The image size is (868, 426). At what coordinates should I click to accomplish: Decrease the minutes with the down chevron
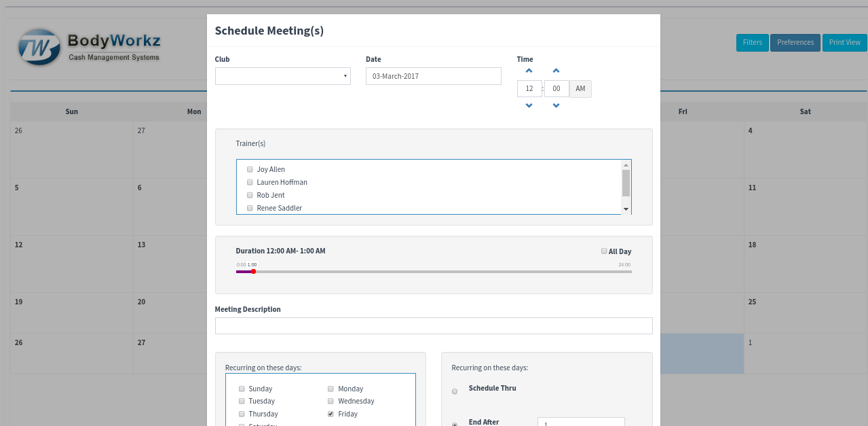556,105
